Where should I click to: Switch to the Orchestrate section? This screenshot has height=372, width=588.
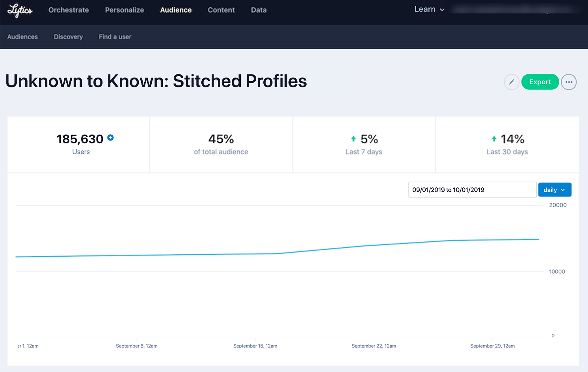tap(68, 10)
